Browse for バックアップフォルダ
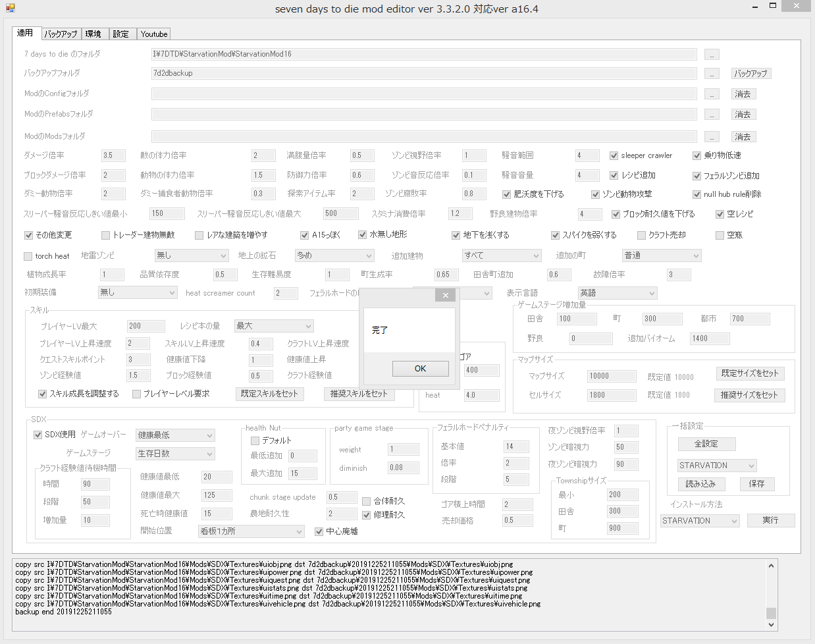This screenshot has width=815, height=644. [x=712, y=73]
